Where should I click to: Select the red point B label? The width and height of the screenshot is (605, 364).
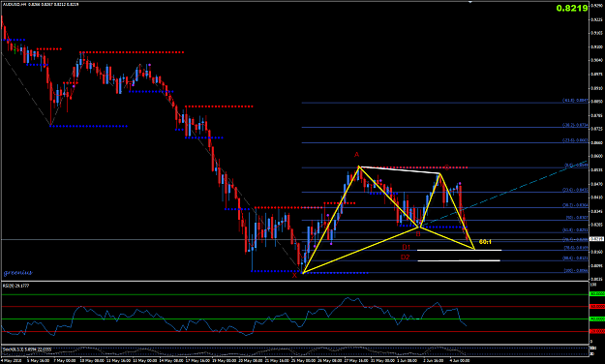coord(418,233)
